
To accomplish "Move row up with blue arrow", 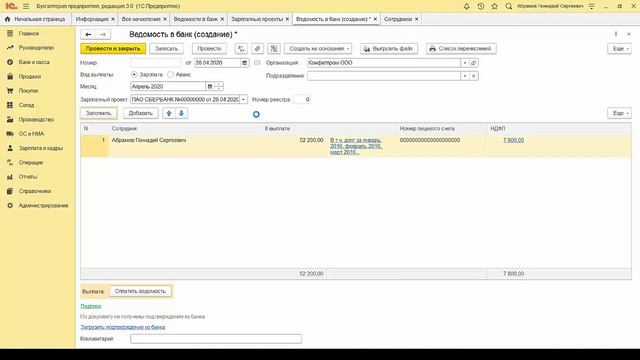I will (x=169, y=113).
